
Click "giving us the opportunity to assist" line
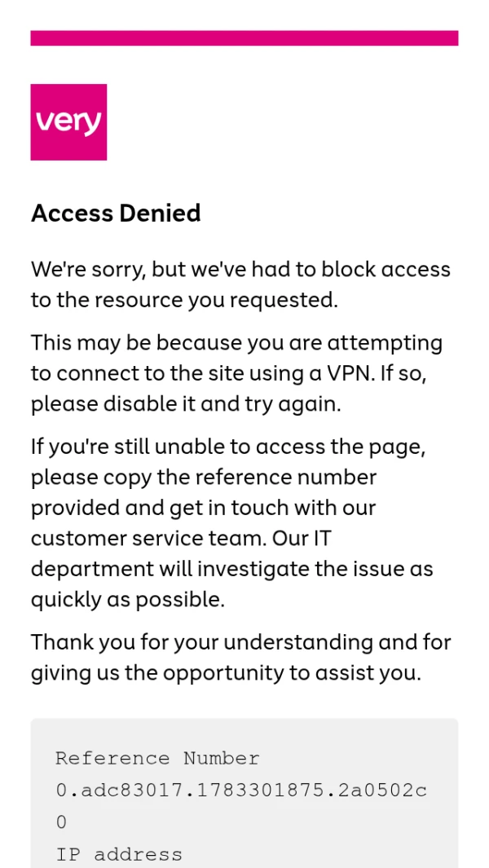click(226, 673)
